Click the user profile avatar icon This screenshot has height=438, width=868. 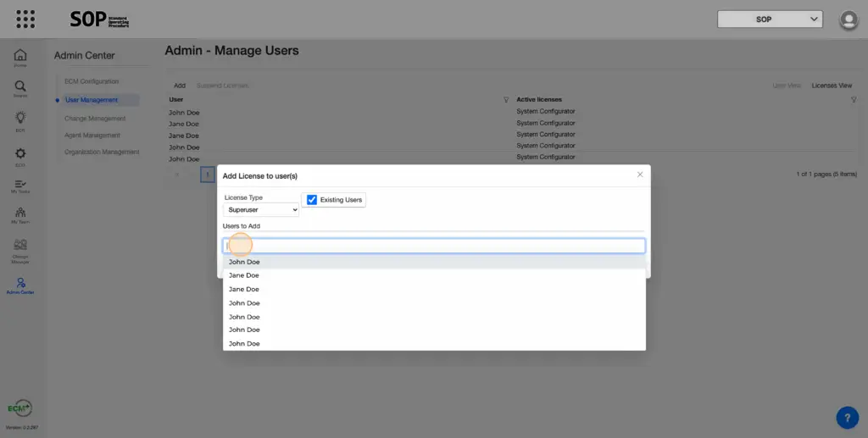[848, 19]
